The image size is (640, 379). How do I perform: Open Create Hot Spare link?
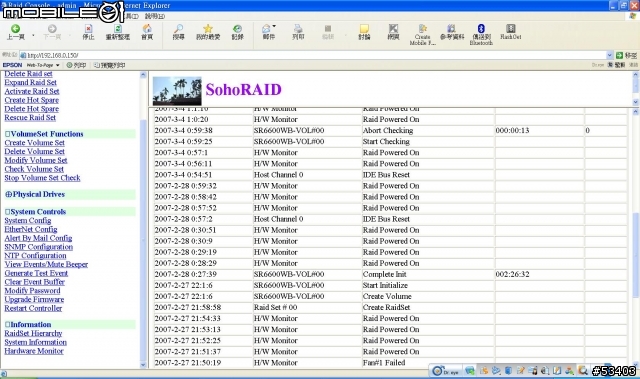pos(31,100)
